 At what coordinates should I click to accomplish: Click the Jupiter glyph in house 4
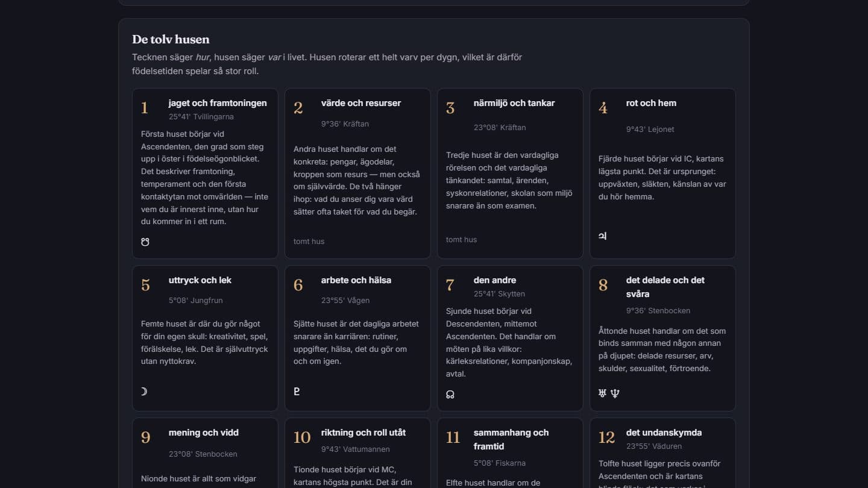[x=602, y=236]
